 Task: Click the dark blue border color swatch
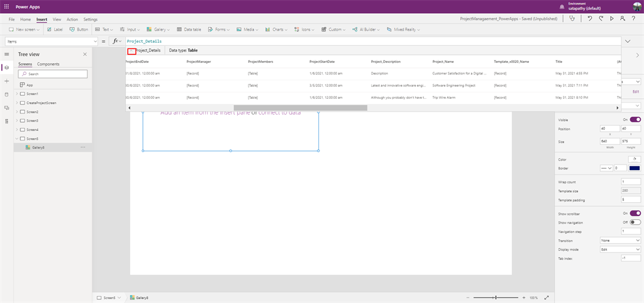pyautogui.click(x=634, y=168)
